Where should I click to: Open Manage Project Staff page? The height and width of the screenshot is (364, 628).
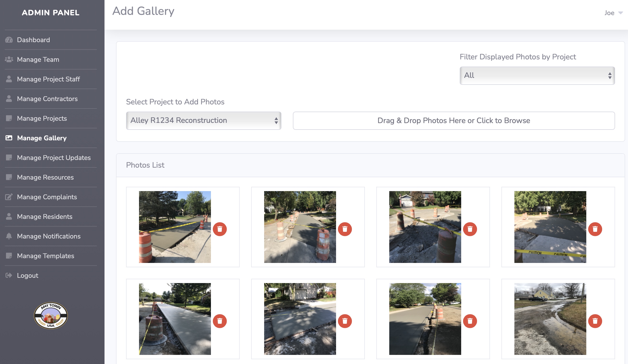(x=48, y=79)
